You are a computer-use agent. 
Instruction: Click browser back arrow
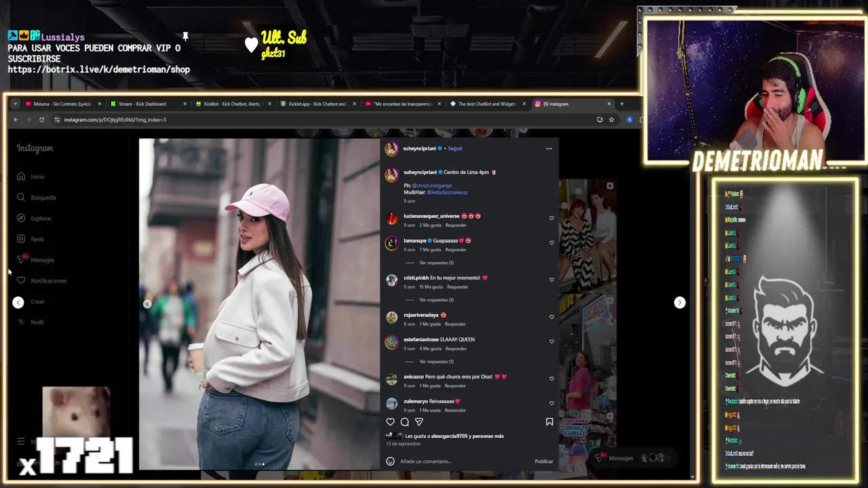coord(16,119)
